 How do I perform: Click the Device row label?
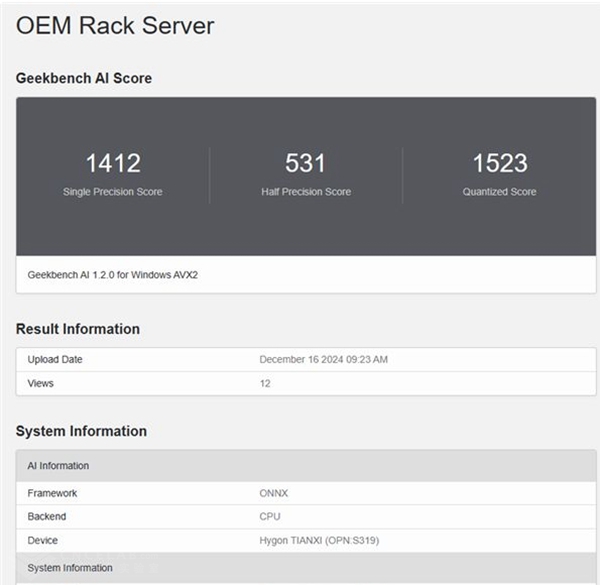pos(42,540)
